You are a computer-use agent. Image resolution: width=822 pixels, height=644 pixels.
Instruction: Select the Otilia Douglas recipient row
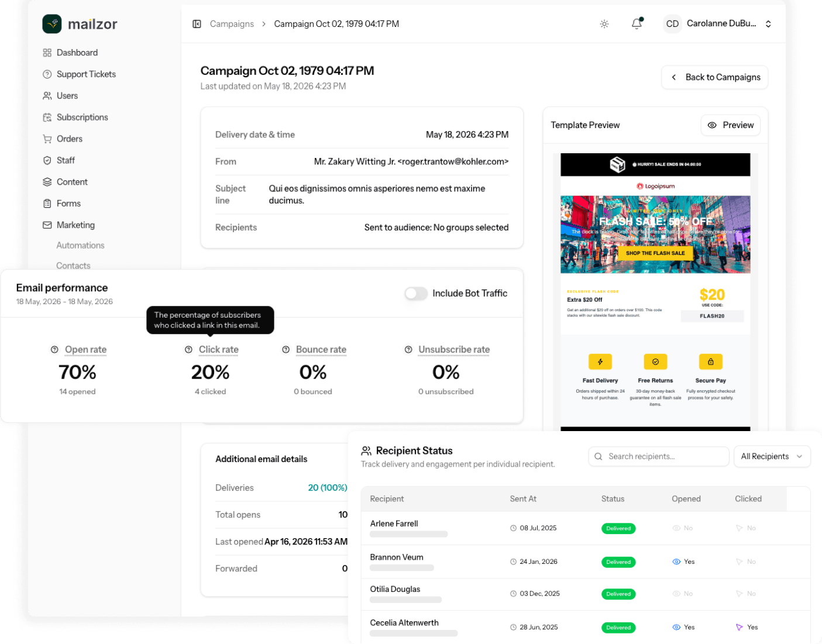coord(585,594)
